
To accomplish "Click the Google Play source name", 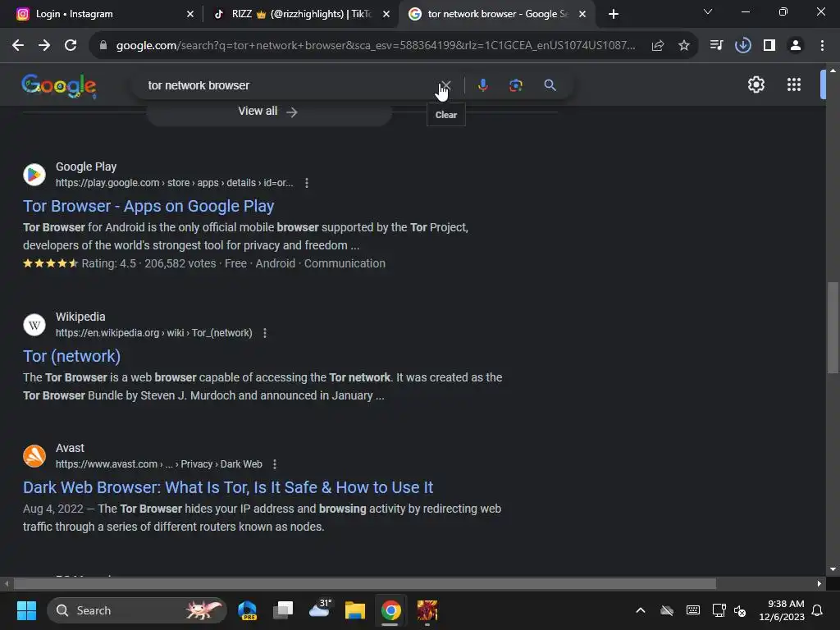I will (x=86, y=167).
